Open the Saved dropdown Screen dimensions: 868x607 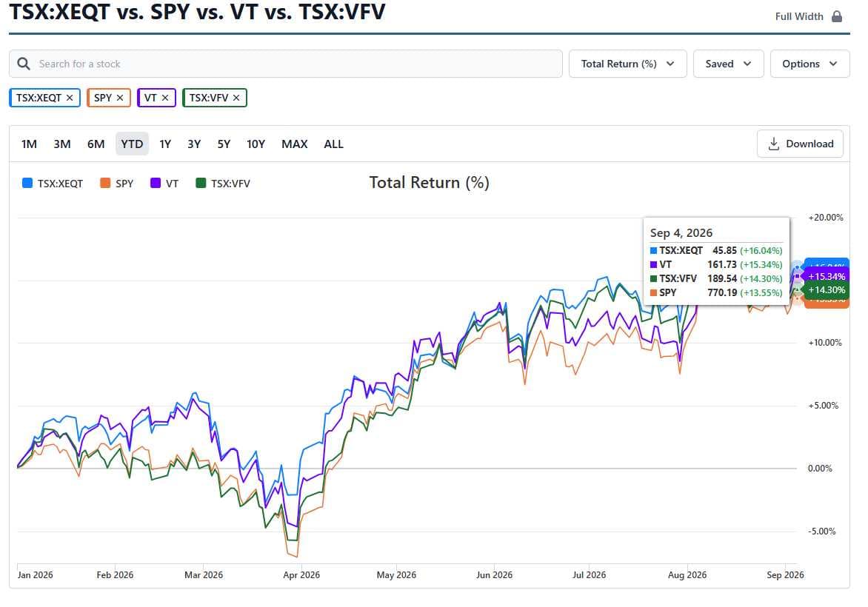729,64
